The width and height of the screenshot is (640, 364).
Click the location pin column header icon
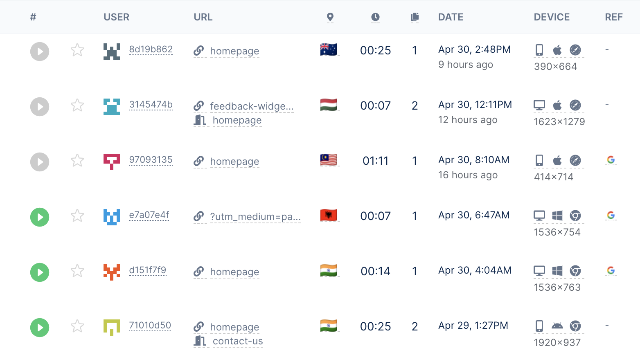click(330, 17)
